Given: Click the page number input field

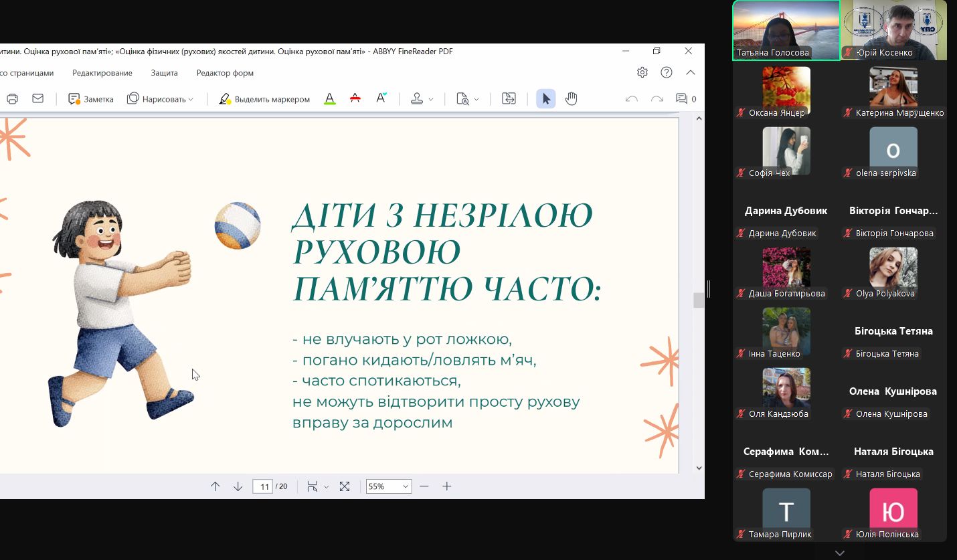Looking at the screenshot, I should tap(262, 486).
